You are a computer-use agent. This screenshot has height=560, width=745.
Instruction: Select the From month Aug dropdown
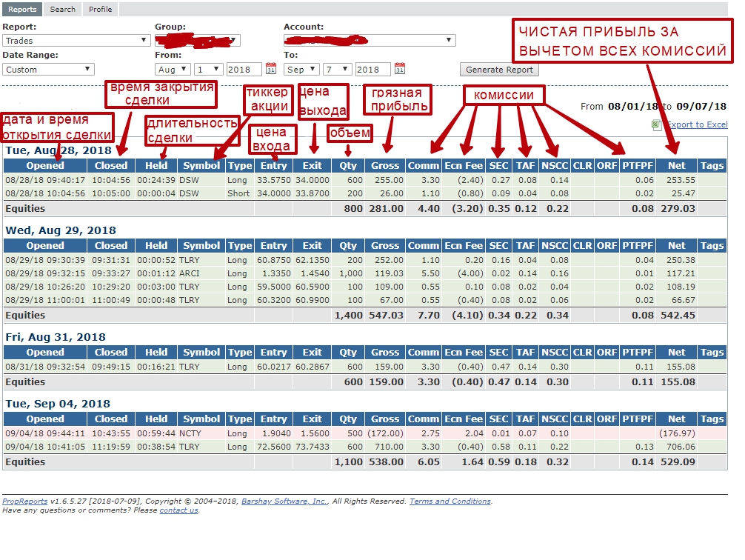(x=173, y=69)
